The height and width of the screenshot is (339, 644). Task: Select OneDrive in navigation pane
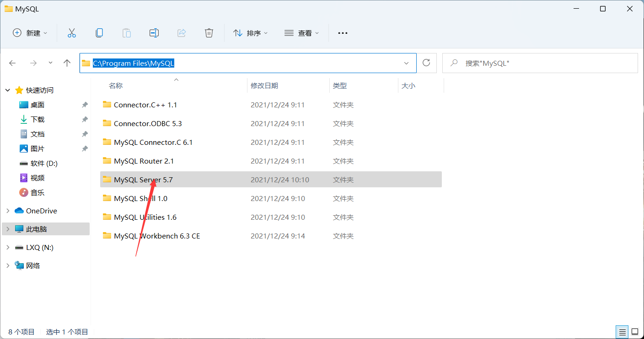click(x=42, y=211)
